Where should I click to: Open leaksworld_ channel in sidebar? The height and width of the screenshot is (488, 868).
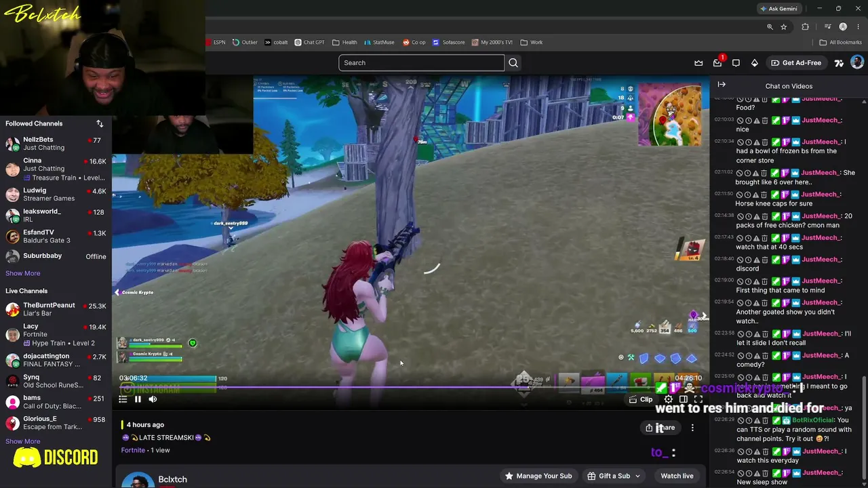(56, 216)
